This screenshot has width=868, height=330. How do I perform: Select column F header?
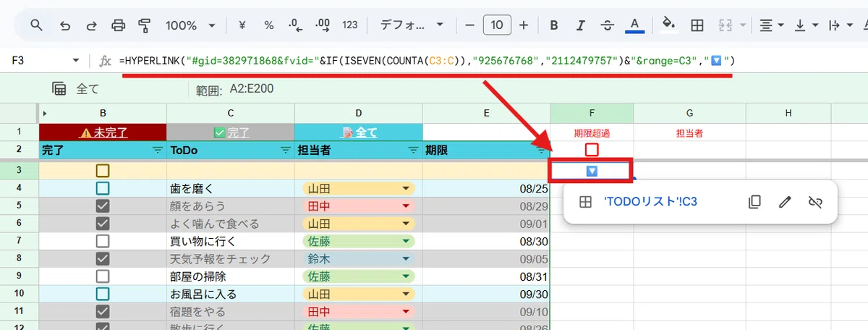pyautogui.click(x=592, y=114)
